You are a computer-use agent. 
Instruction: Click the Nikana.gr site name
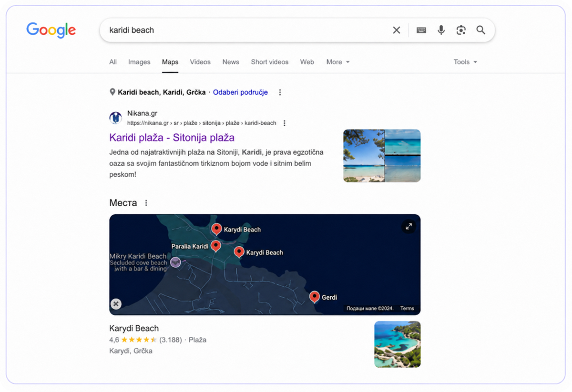142,113
